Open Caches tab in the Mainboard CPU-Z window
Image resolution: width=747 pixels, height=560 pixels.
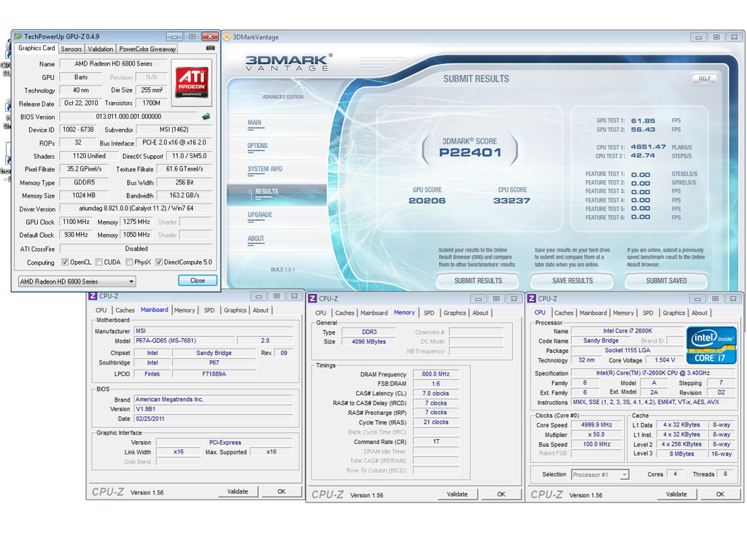(125, 311)
